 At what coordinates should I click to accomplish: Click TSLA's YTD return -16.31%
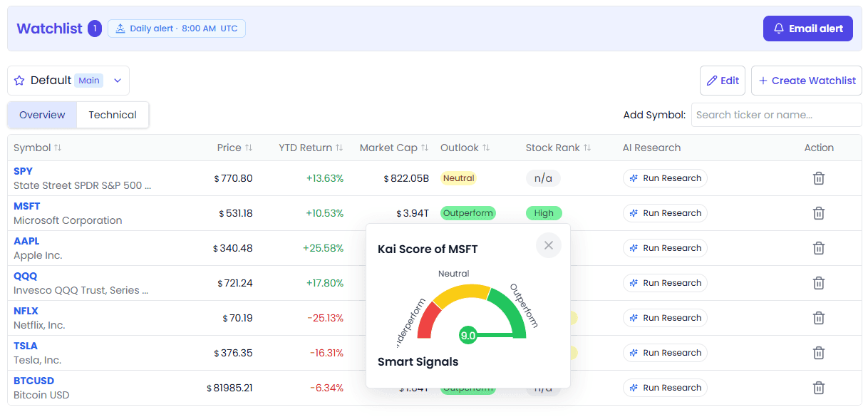(327, 353)
